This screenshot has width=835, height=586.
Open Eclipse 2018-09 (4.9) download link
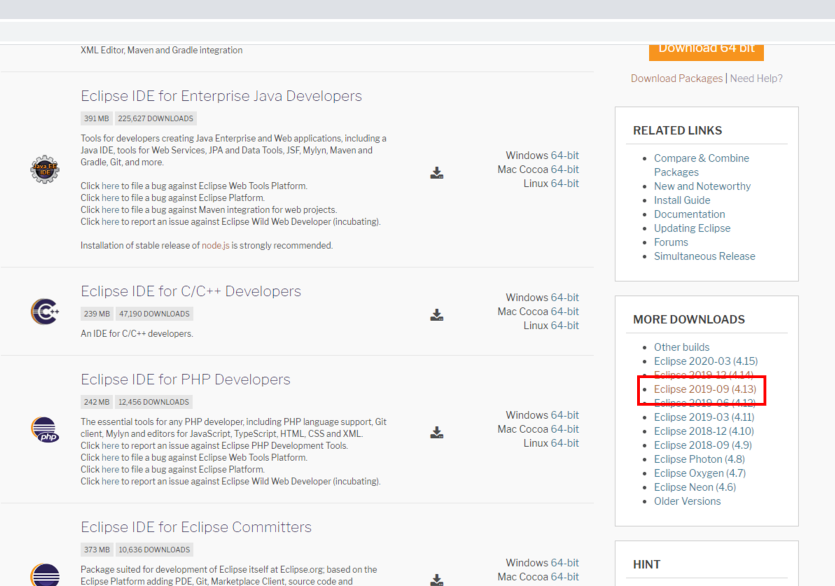[x=703, y=445]
